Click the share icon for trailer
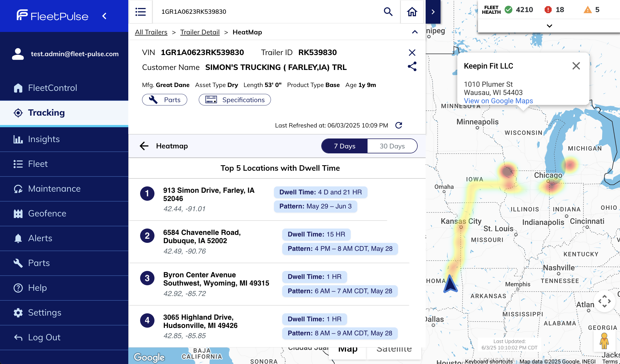This screenshot has width=620, height=364. (x=412, y=66)
